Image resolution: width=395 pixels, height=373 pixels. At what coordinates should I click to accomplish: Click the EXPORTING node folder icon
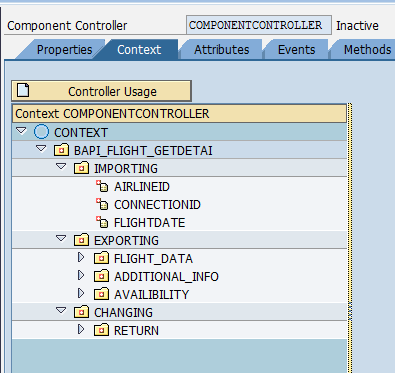(81, 240)
